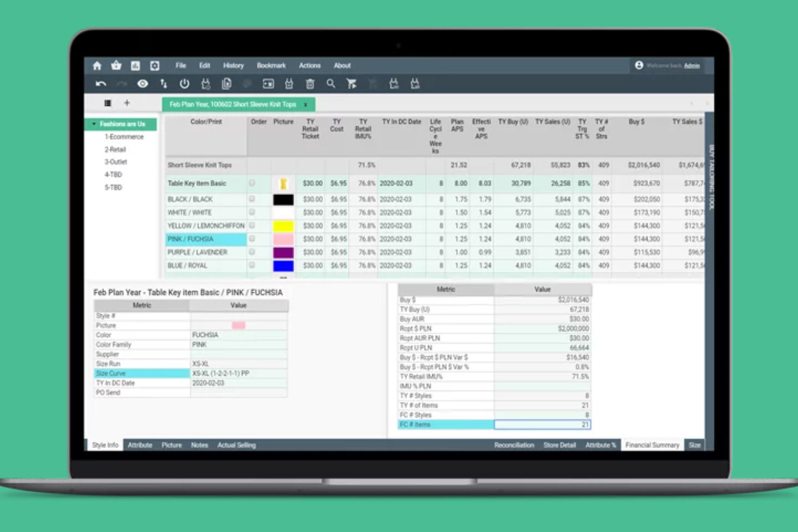The image size is (798, 532).
Task: Check the Order box for PINK / FUCHSIA
Action: point(252,239)
